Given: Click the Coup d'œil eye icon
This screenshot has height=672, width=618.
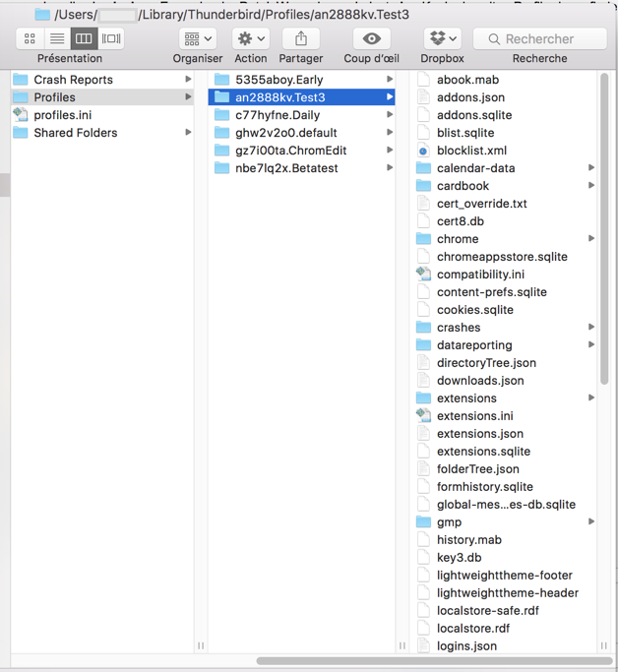Looking at the screenshot, I should (372, 39).
